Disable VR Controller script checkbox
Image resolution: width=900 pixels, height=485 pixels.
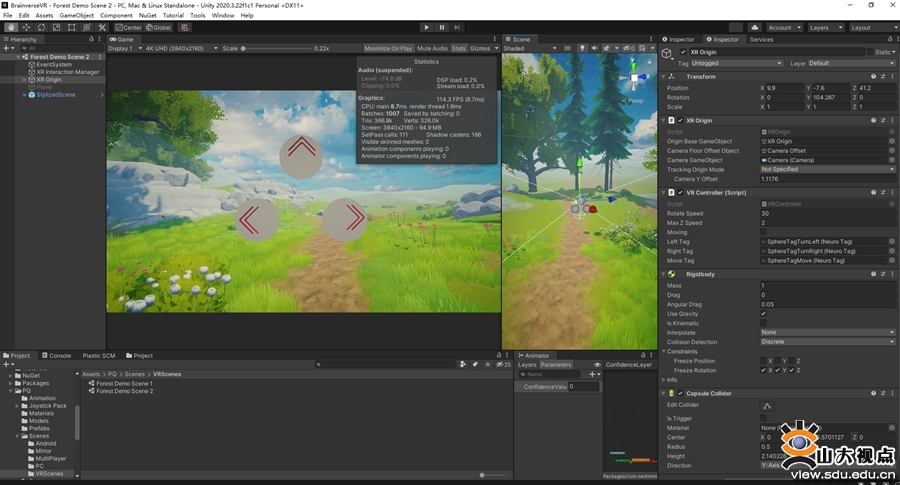(680, 193)
